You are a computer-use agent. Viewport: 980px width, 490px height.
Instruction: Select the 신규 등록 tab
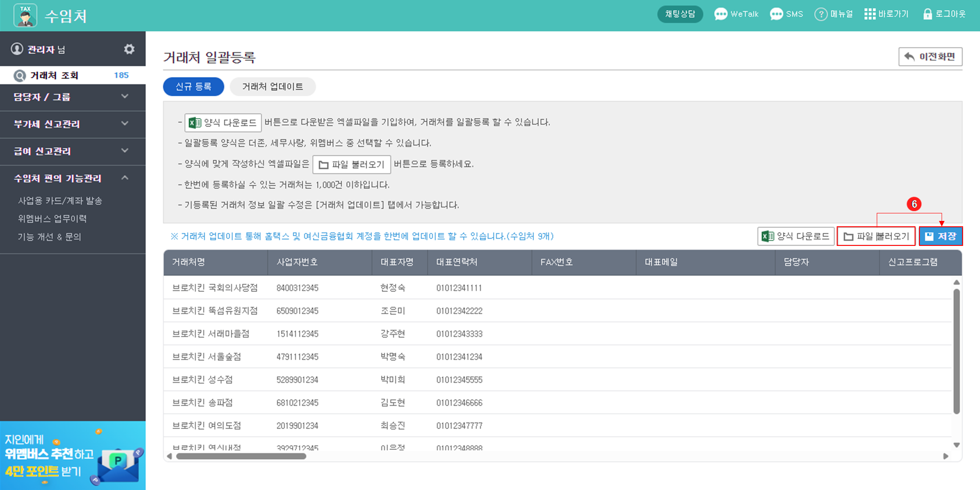click(x=194, y=86)
